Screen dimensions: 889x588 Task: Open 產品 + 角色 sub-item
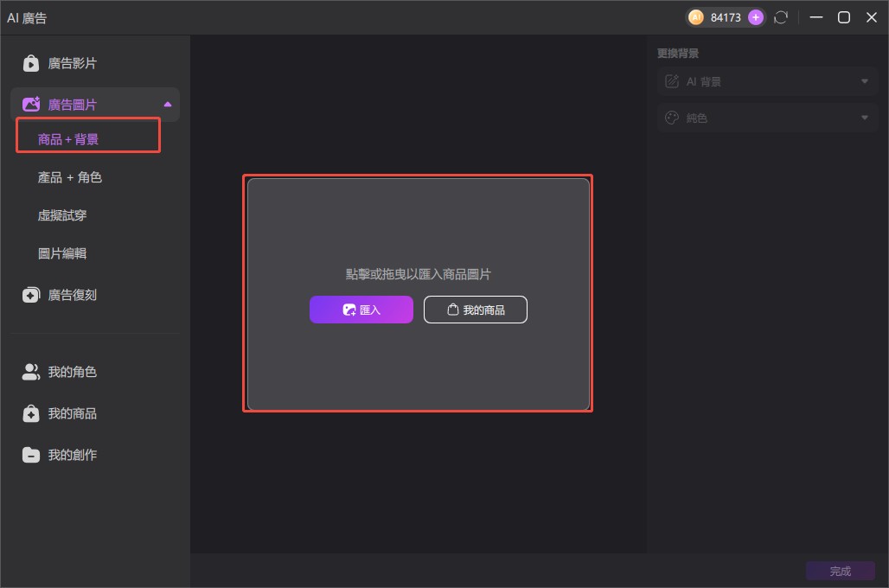tap(69, 177)
